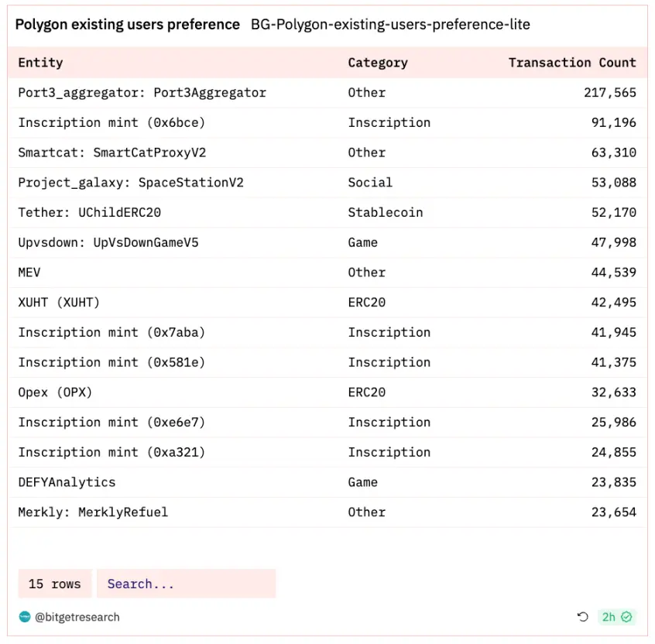This screenshot has height=644, width=655.
Task: Select the Upvsdown: UpVsDownGameV5 entity cell
Action: coord(108,242)
